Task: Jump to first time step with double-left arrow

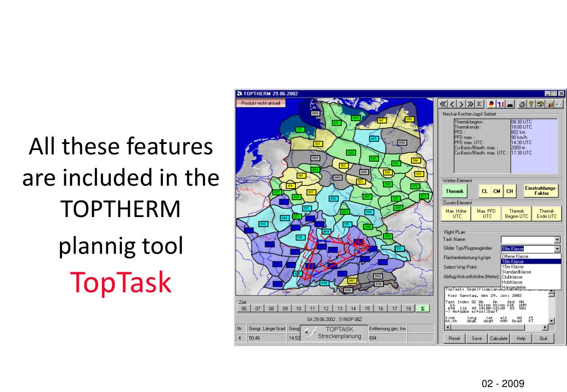Action: tap(443, 104)
